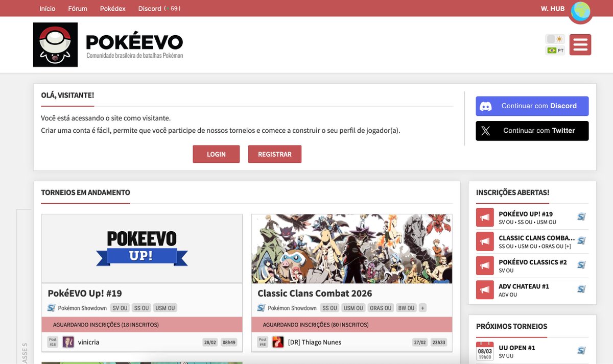Image resolution: width=613 pixels, height=364 pixels.
Task: Go to the Fórum section
Action: click(77, 8)
